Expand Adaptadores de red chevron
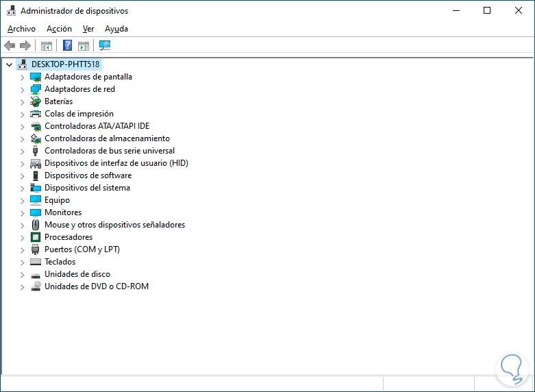Viewport: 535px width, 392px height. pos(22,90)
